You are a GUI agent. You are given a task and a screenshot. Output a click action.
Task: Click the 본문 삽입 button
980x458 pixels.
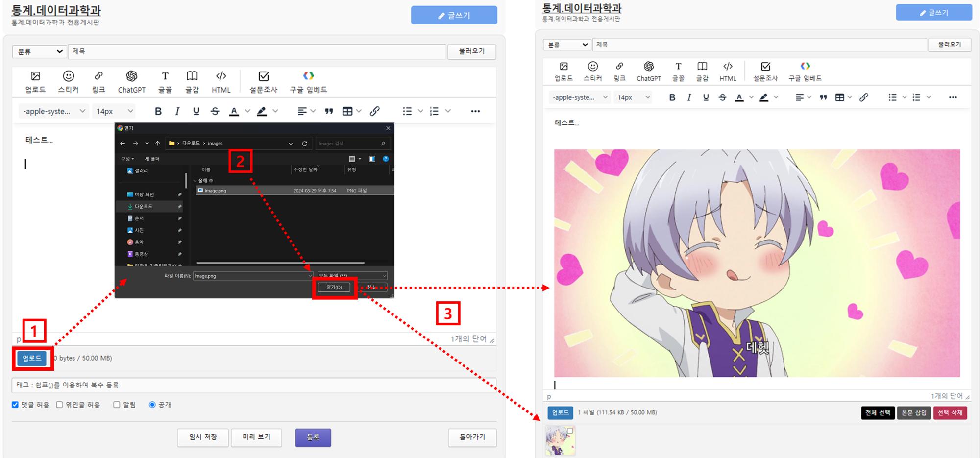[914, 413]
